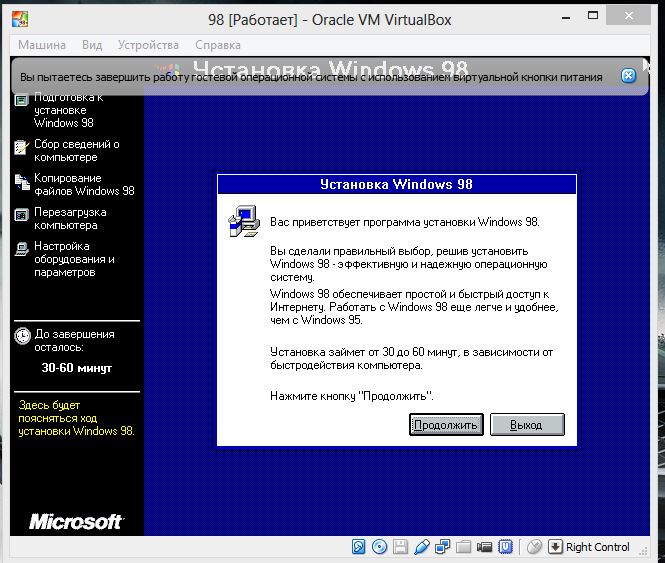665x563 pixels.
Task: Click the До завершения осталось label
Action: pos(74,340)
